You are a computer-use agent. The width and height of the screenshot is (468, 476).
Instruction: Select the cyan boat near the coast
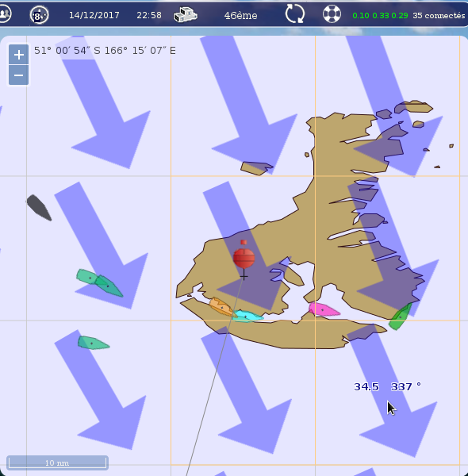pyautogui.click(x=247, y=316)
